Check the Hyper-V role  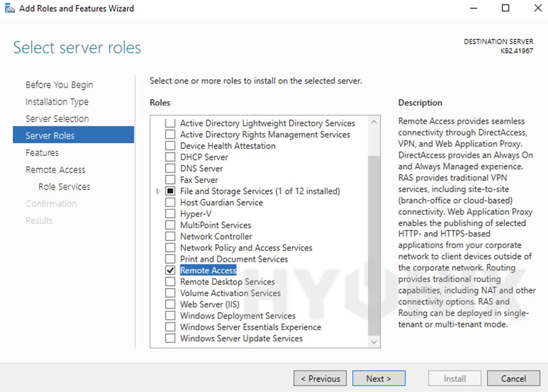coord(170,213)
